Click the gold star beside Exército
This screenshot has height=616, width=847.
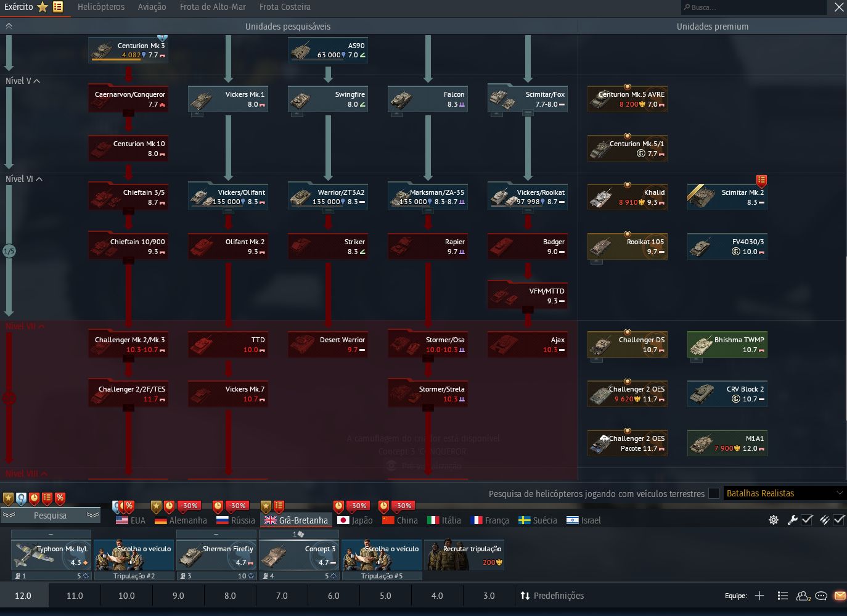(x=43, y=7)
